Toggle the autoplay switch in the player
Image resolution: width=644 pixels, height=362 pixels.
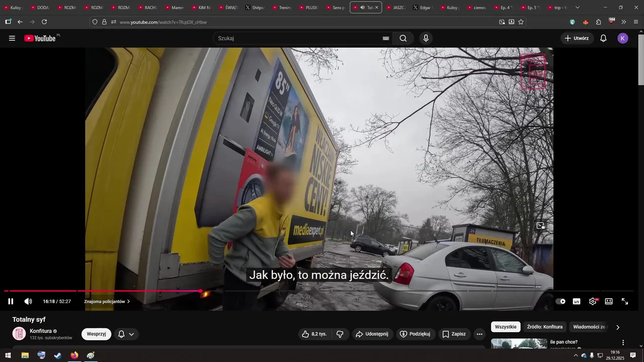coord(560,302)
